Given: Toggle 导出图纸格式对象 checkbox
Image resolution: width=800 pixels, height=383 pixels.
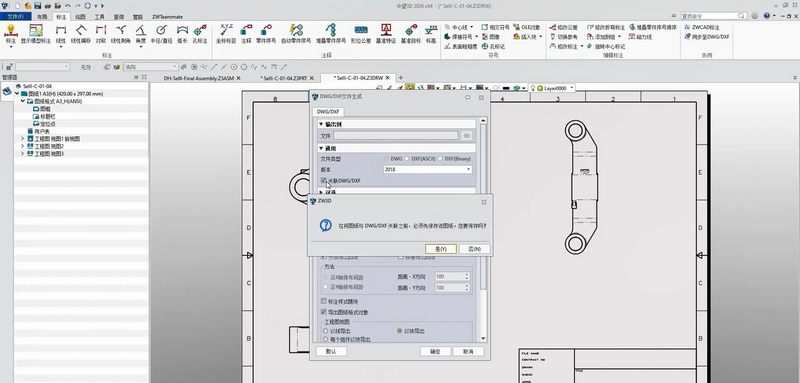Looking at the screenshot, I should (x=323, y=312).
